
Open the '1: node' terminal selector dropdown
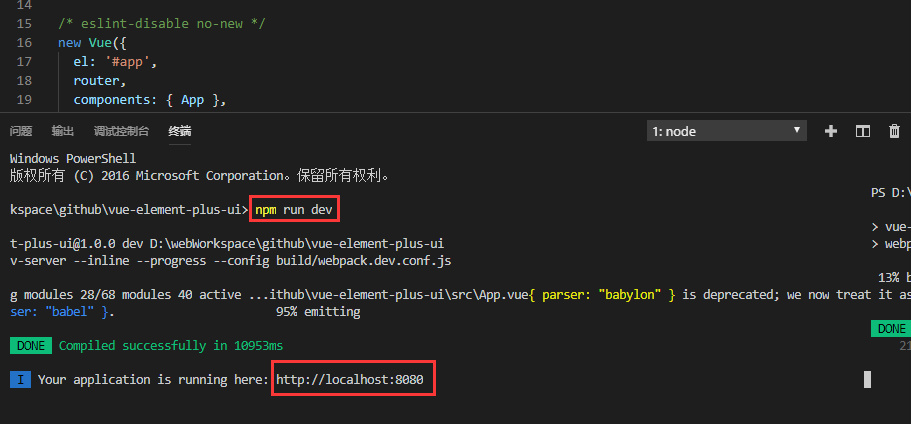point(727,131)
